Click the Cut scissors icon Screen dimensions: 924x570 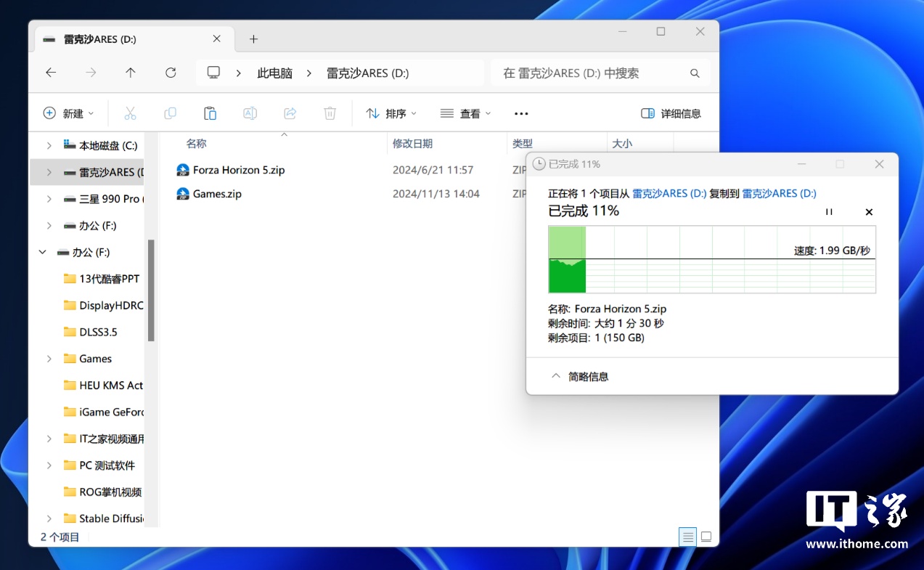click(x=131, y=113)
